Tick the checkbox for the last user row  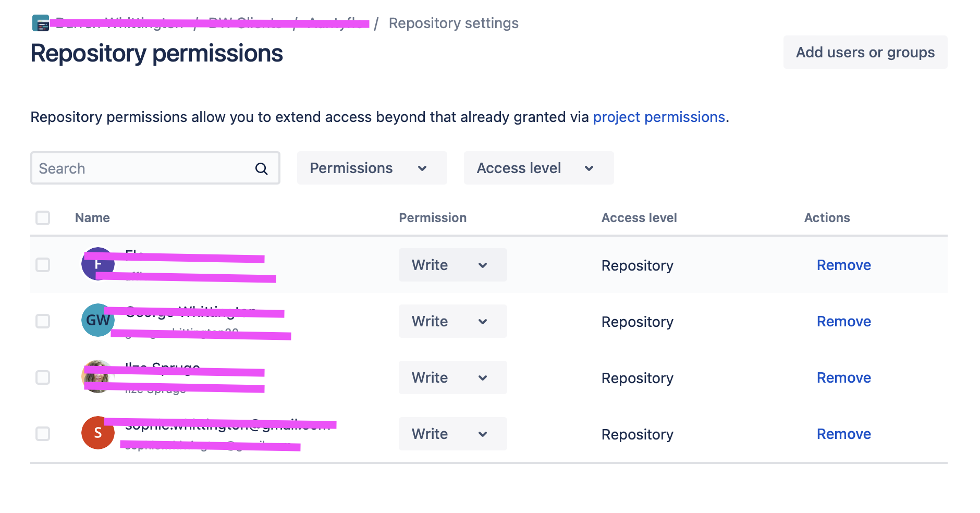coord(43,434)
